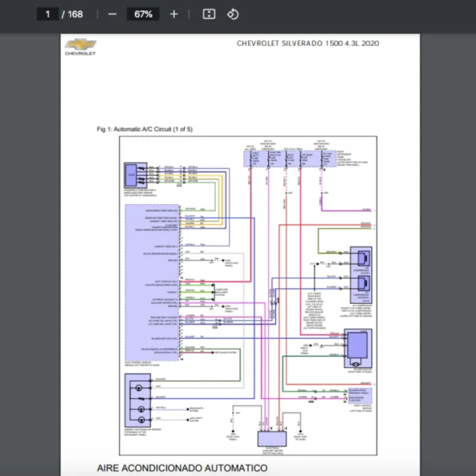Click the rotate counterclockwise icon
Image resolution: width=476 pixels, height=476 pixels.
point(232,14)
